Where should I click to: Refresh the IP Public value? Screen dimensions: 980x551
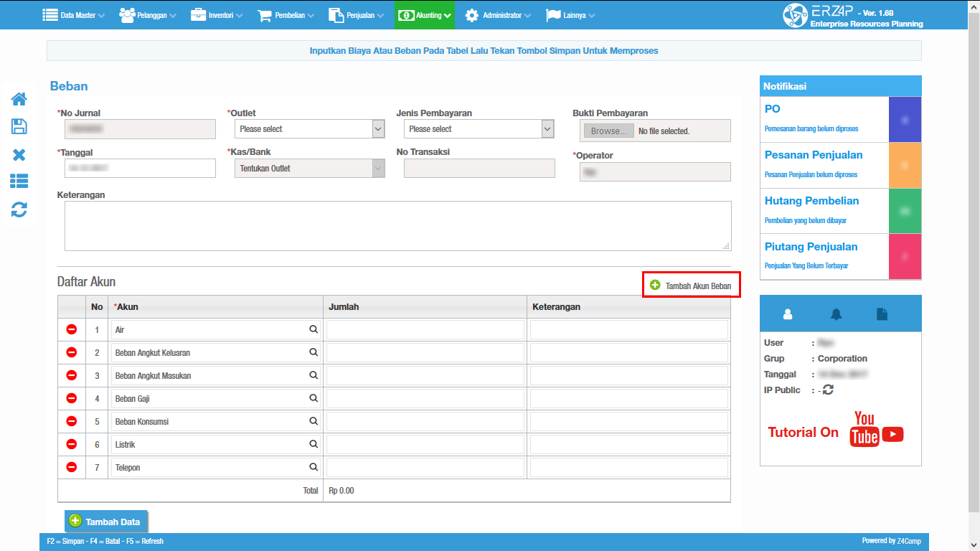tap(828, 390)
